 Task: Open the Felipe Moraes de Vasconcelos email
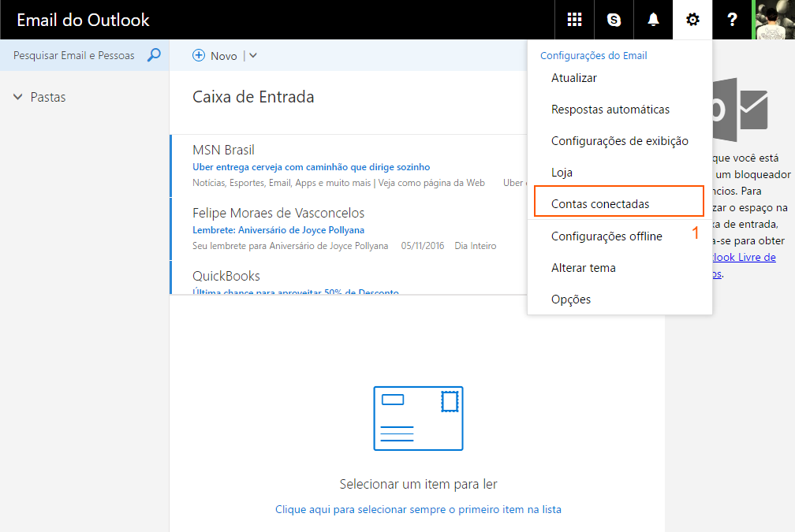[349, 229]
